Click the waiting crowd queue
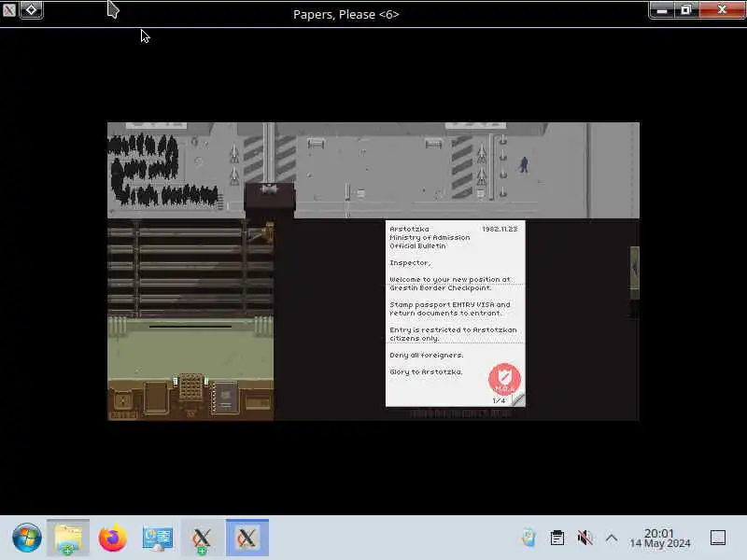Viewport: 747px width, 560px height. [x=162, y=170]
